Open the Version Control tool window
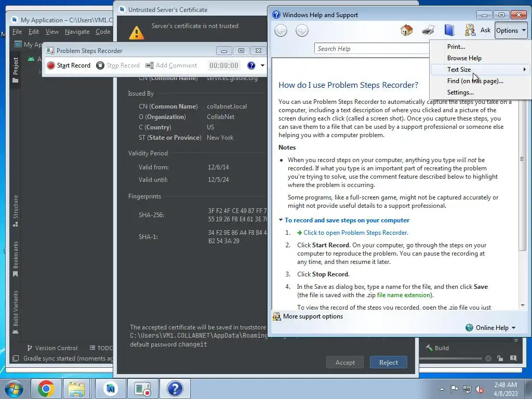The image size is (532, 399). point(52,348)
